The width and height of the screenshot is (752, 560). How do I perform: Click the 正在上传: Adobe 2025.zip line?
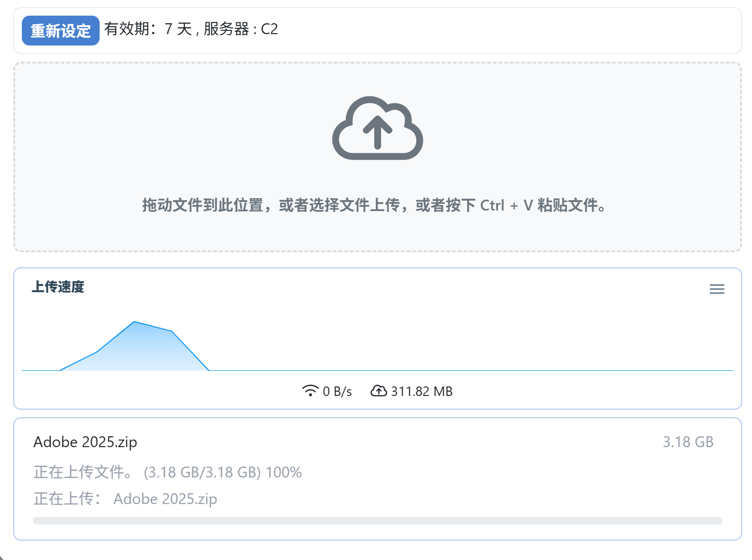point(125,499)
